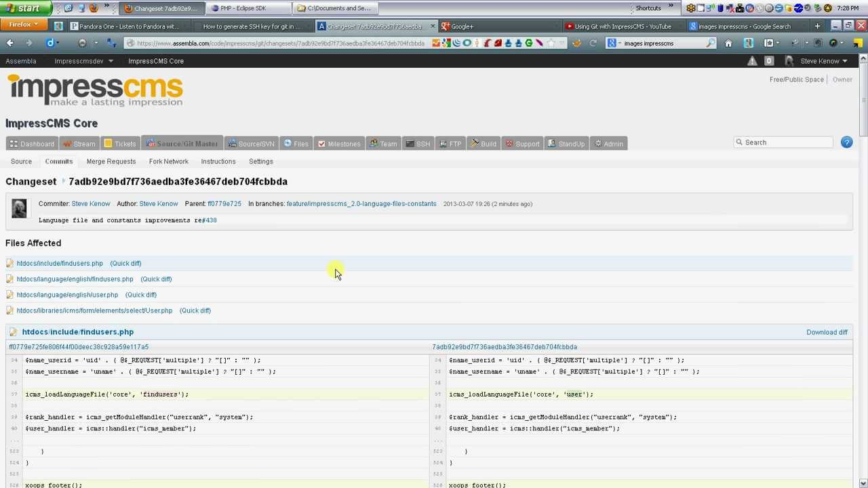This screenshot has height=488, width=868.
Task: Open the StandUp tab
Action: tap(566, 144)
